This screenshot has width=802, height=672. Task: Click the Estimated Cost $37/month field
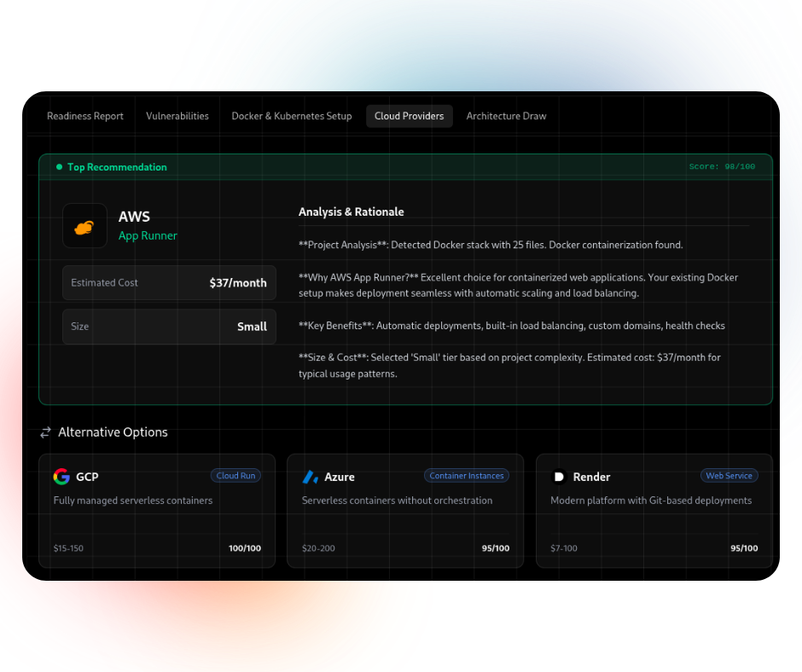coord(169,282)
